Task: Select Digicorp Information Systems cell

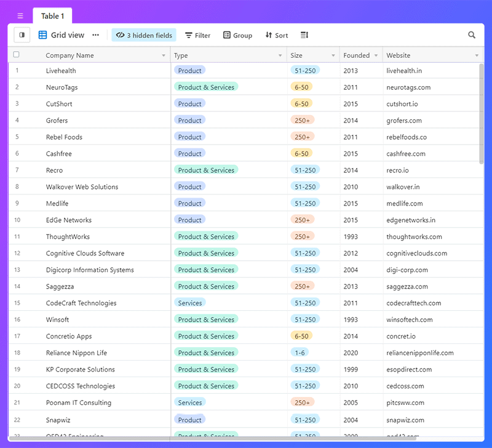Action: click(89, 270)
